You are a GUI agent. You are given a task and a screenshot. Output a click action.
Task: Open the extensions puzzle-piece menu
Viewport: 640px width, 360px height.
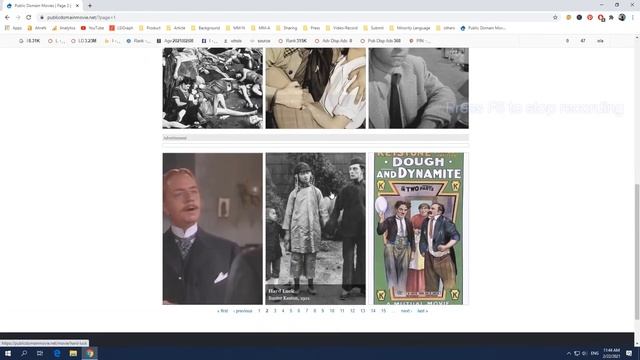point(611,18)
